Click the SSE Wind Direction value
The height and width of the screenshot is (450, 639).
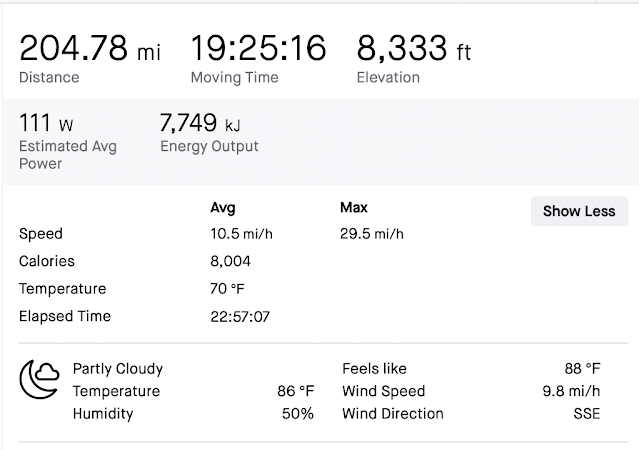tap(587, 414)
